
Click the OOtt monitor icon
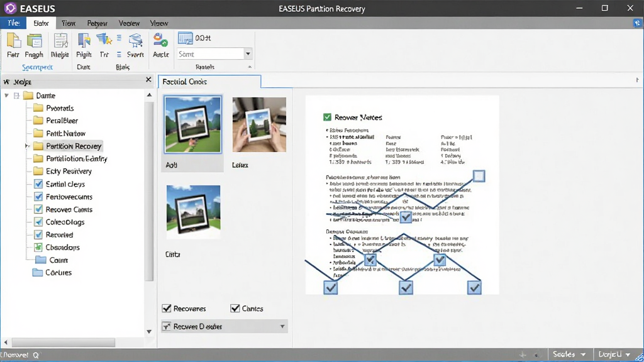186,38
